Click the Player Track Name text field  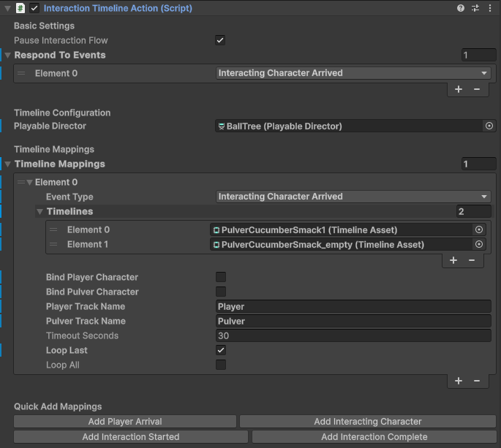[x=353, y=306]
